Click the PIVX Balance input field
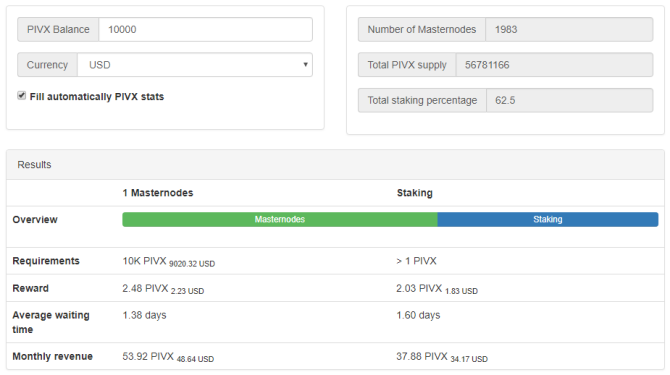This screenshot has height=375, width=670. point(206,29)
